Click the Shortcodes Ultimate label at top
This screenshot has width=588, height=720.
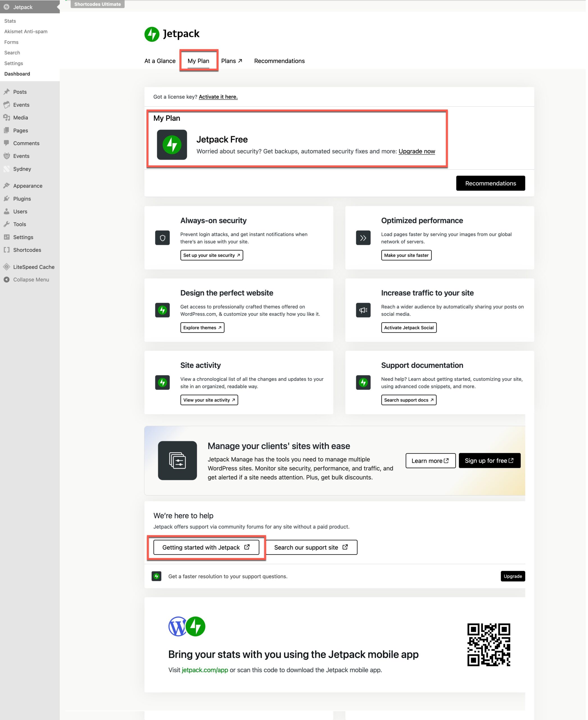pyautogui.click(x=98, y=4)
